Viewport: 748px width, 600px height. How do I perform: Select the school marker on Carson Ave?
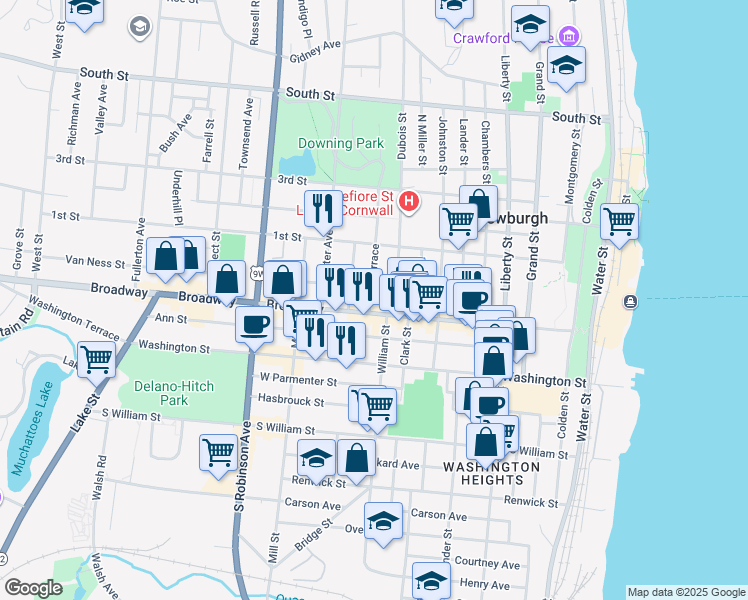click(383, 521)
